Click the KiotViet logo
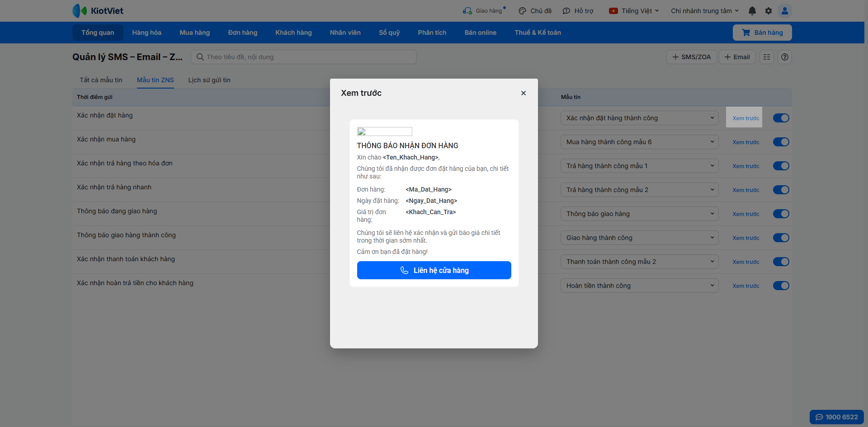This screenshot has width=868, height=427. [x=98, y=11]
